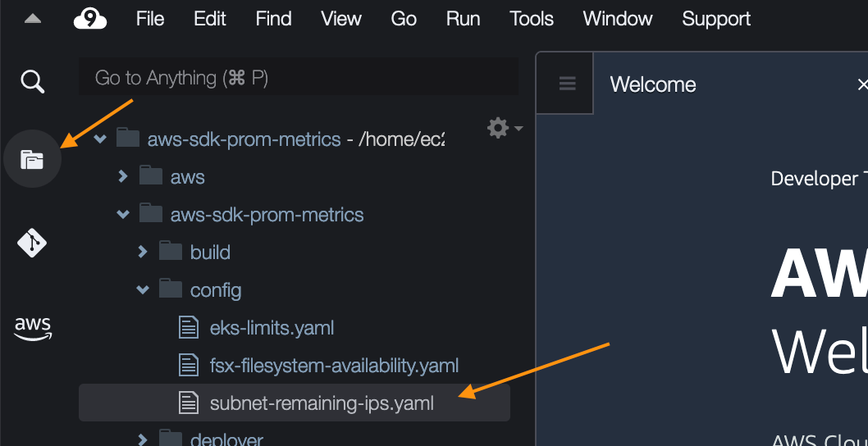Screen dimensions: 868x446
Task: Click the config folder icon
Action: 171,289
